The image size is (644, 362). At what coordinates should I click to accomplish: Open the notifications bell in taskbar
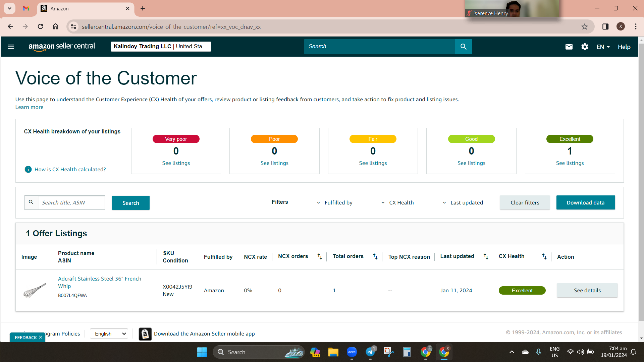point(633,352)
